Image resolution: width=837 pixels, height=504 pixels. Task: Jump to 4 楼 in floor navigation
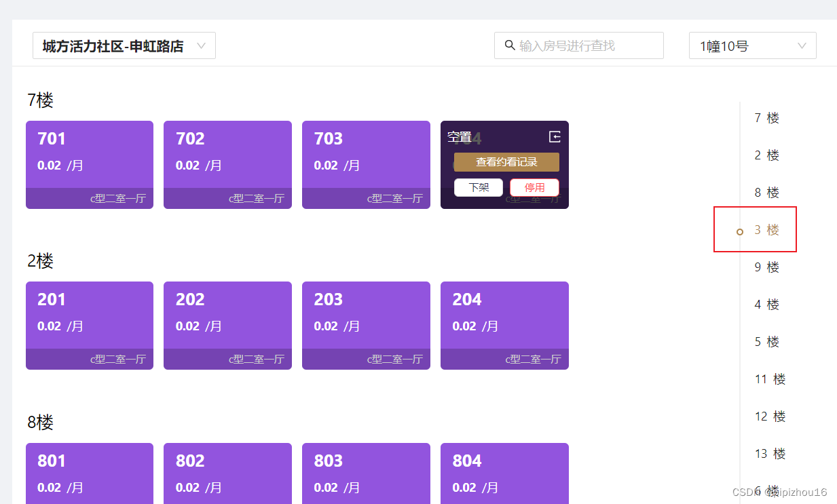tap(767, 305)
